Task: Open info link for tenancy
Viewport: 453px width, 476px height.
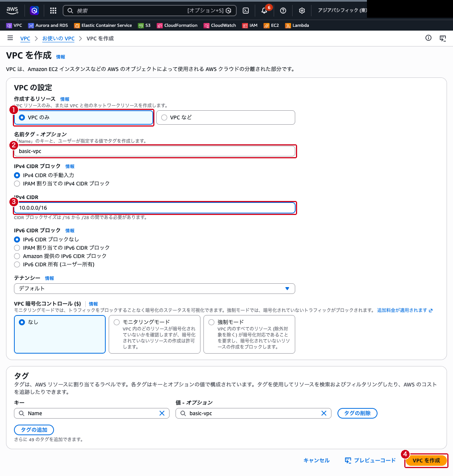Action: tap(49, 278)
